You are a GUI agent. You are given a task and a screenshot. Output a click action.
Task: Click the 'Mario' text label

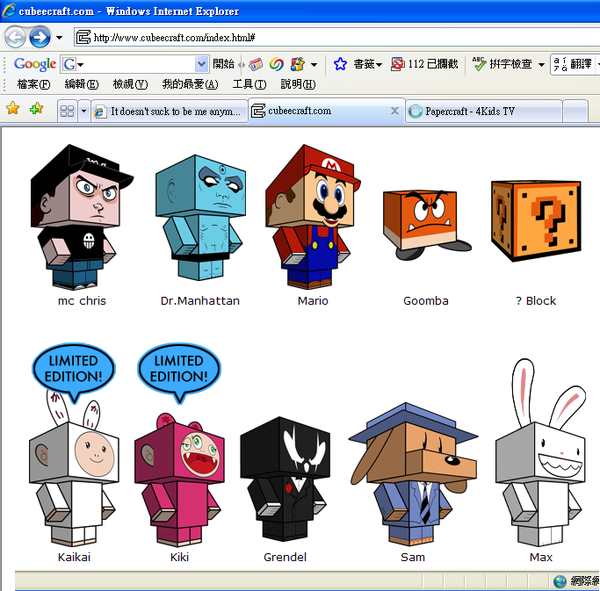(313, 301)
